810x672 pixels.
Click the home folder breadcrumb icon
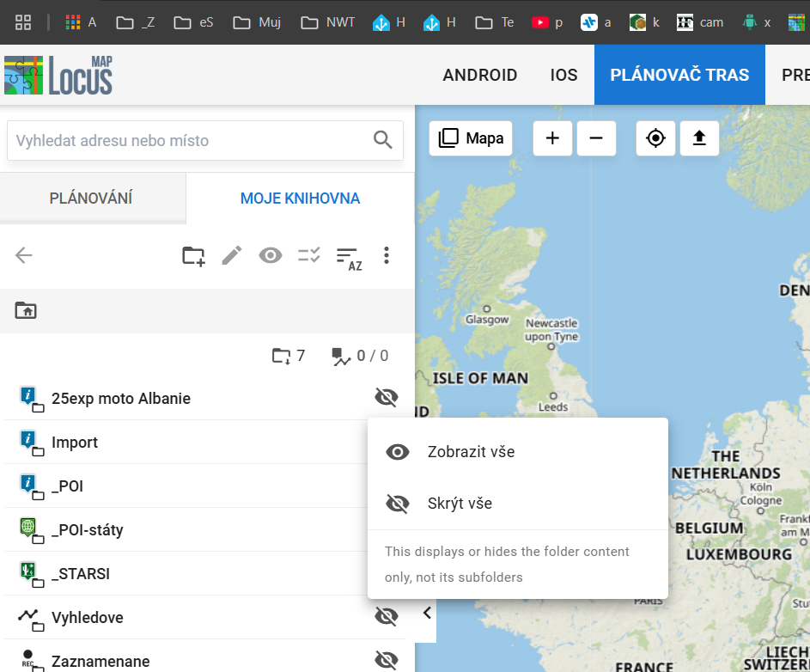[26, 310]
